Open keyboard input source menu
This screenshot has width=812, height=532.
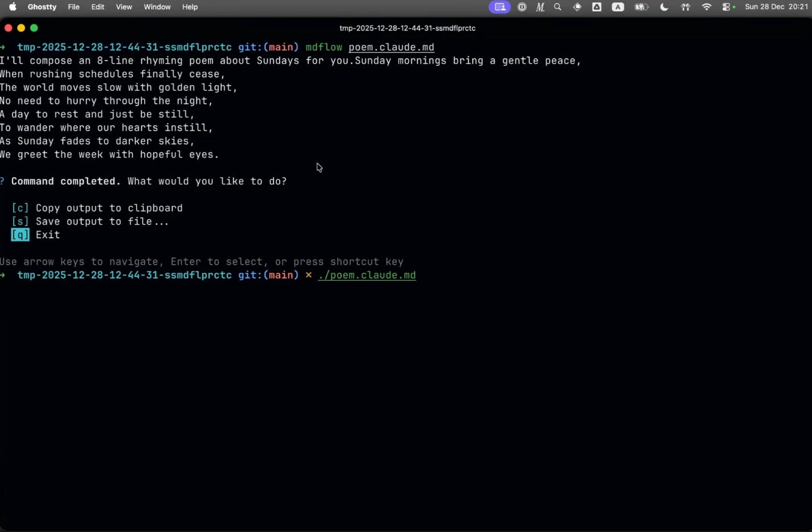coord(618,7)
